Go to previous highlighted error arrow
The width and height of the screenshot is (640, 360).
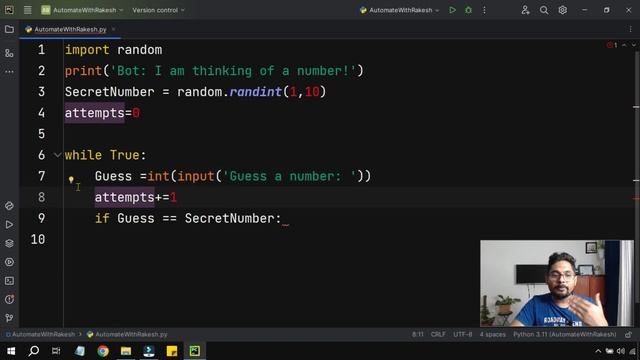pyautogui.click(x=624, y=45)
